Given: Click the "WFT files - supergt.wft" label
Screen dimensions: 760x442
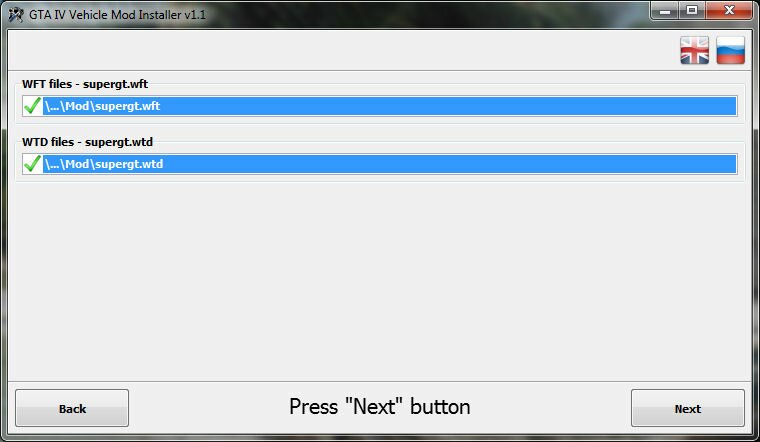Looking at the screenshot, I should coord(85,85).
